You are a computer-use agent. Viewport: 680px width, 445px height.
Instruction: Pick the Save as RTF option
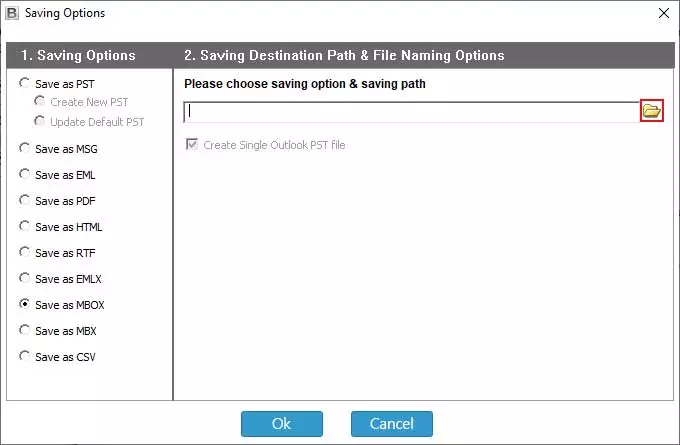(25, 252)
